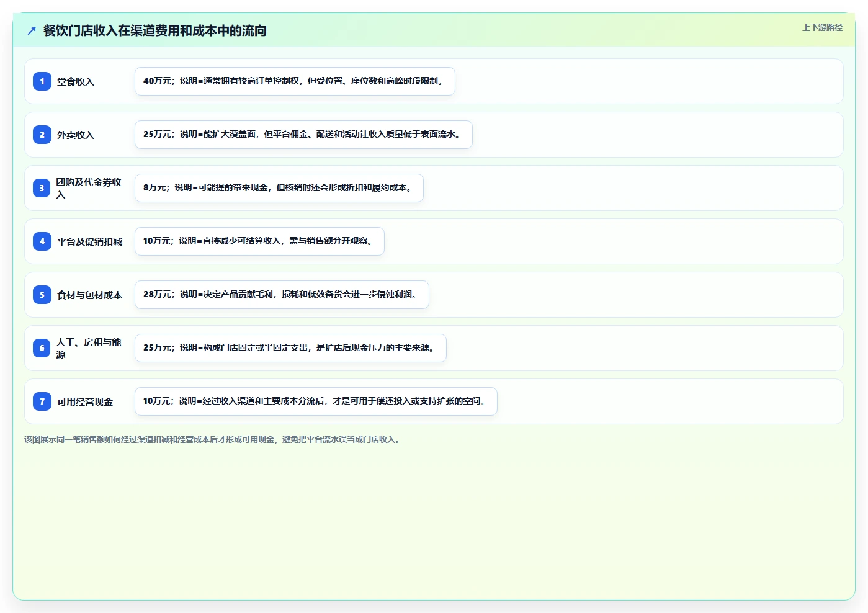Click the 10万元 description box for 可用经营现金
The height and width of the screenshot is (613, 868).
(316, 401)
